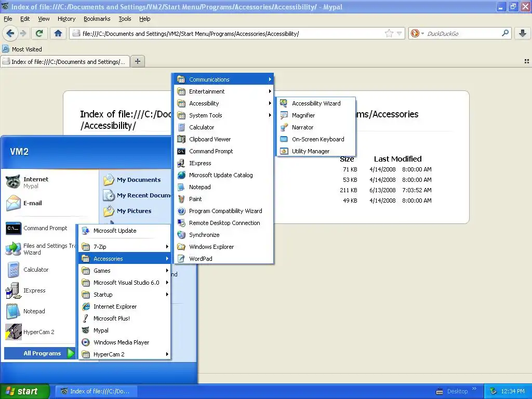Screen dimensions: 532x399
Task: Open Paint
Action: coord(224,199)
